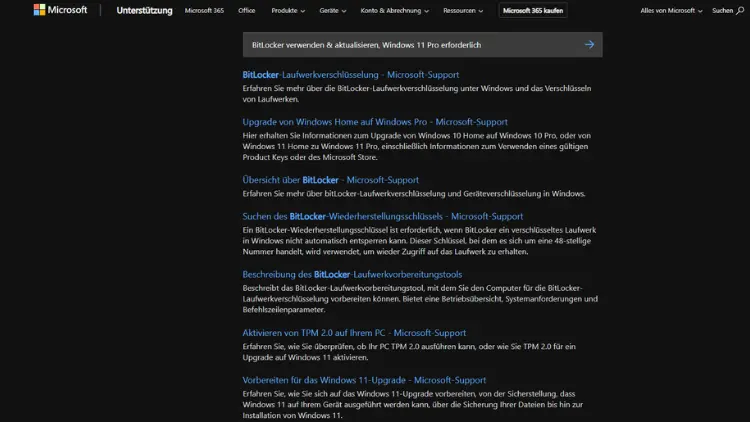Expand the Produkte dropdown
Screen dimensions: 750x422
coord(288,11)
